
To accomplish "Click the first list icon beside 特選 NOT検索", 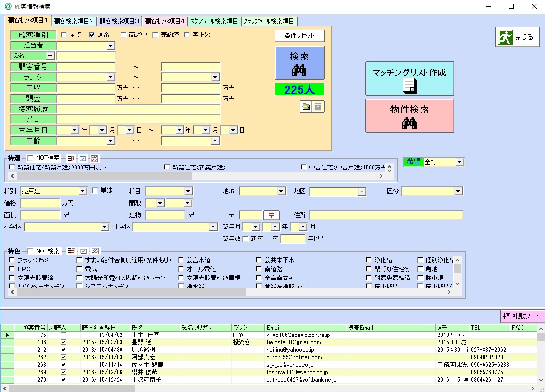I will [71, 158].
